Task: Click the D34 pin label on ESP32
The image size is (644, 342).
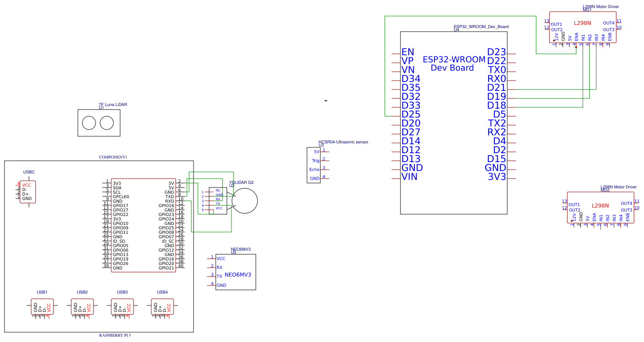Action: point(411,79)
